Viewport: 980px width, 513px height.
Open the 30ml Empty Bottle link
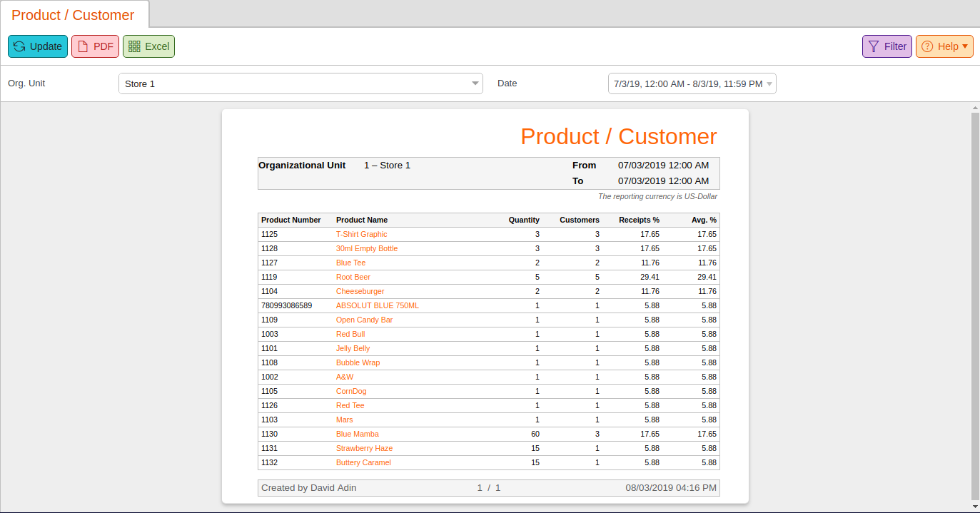point(367,248)
